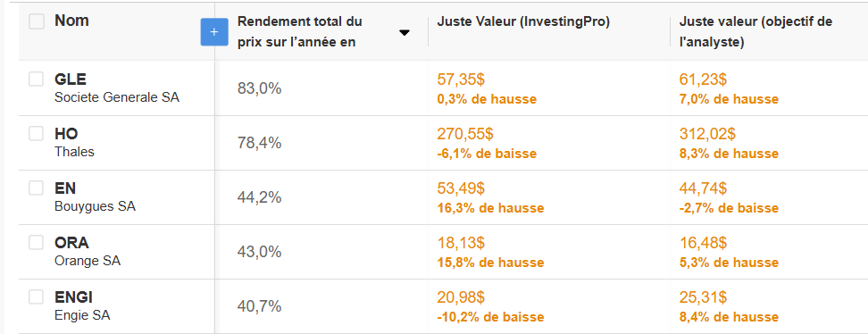Viewport: 868px width, 334px height.
Task: Check the ENGI Engie SA checkbox
Action: click(36, 296)
